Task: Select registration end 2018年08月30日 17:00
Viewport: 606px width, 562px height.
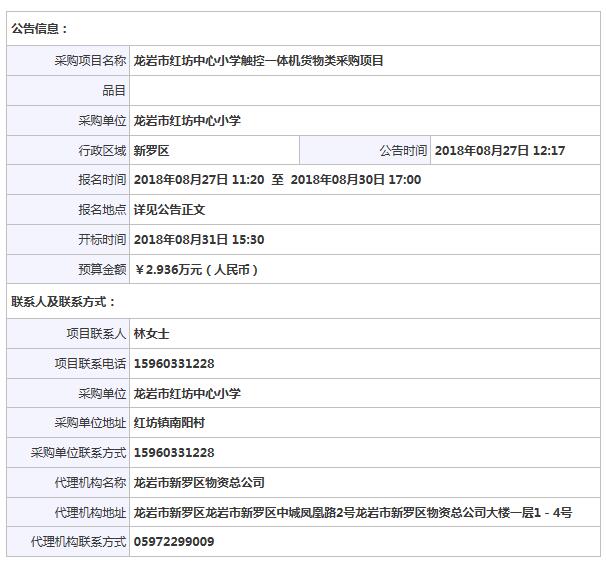Action: coord(356,180)
